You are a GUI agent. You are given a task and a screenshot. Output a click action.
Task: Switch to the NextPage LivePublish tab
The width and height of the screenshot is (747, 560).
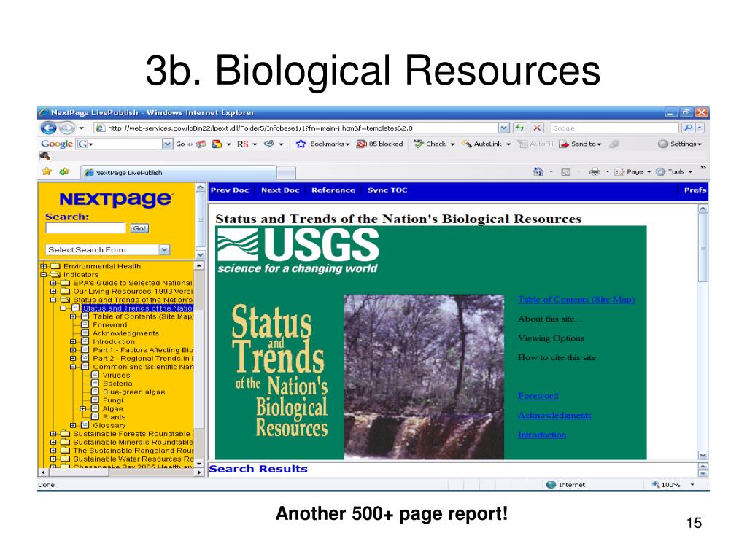[178, 172]
